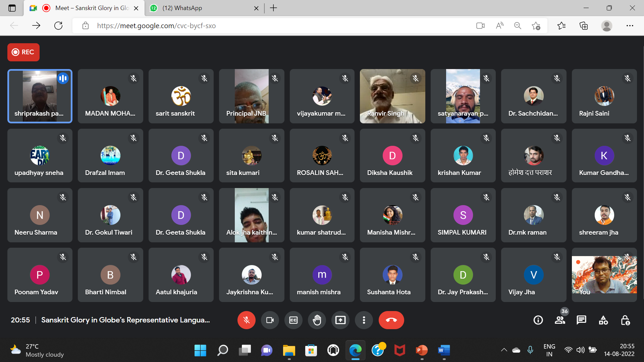This screenshot has height=362, width=644.
Task: Open more options three-dot menu
Action: 364,320
